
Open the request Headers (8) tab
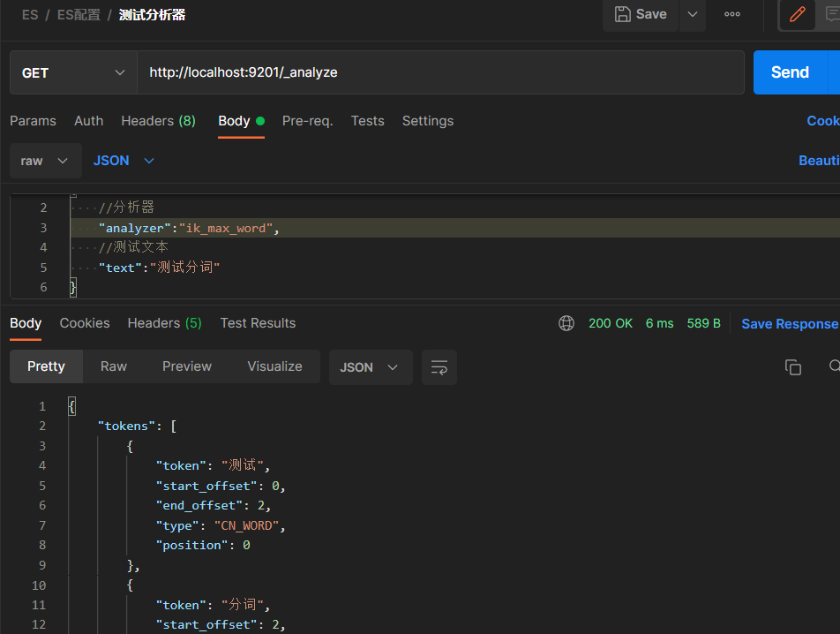[x=158, y=121]
